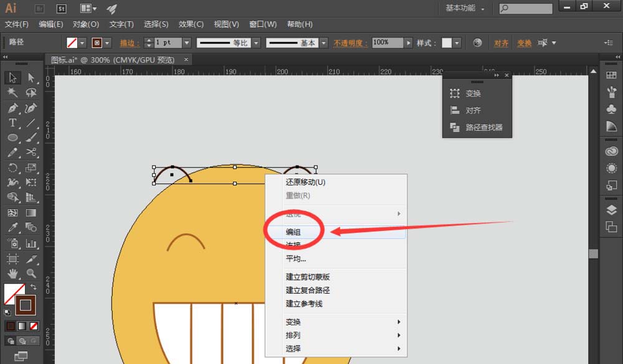Choose the Ellipse tool
The image size is (623, 364).
tap(12, 138)
